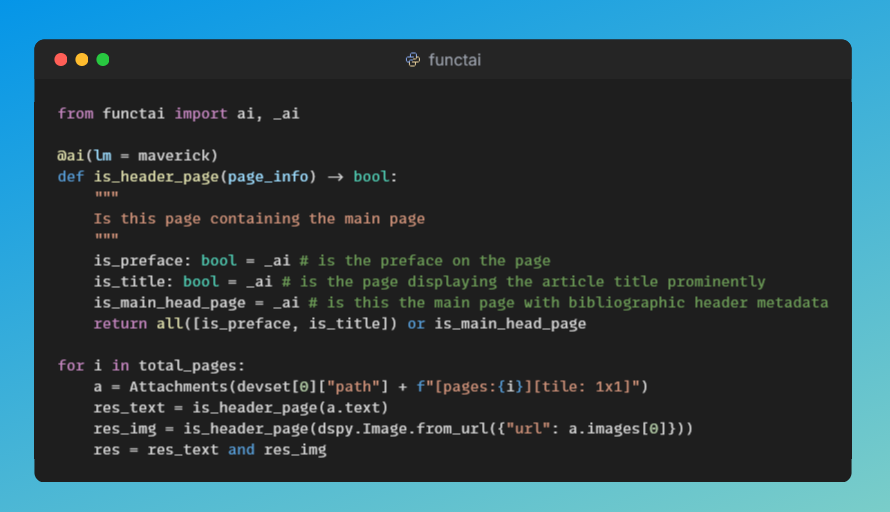Click the 'bool' return type in the def line
This screenshot has width=890, height=512.
click(x=371, y=177)
